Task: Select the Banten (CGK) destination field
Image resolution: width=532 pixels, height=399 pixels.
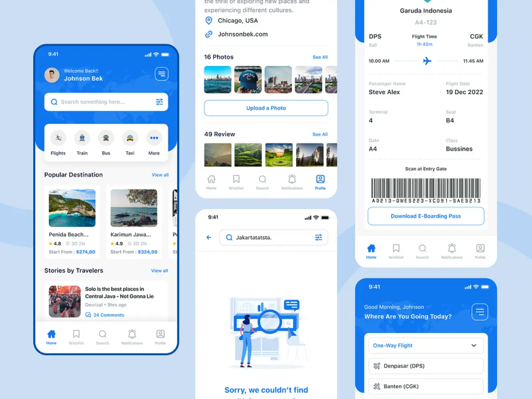Action: coord(426,386)
